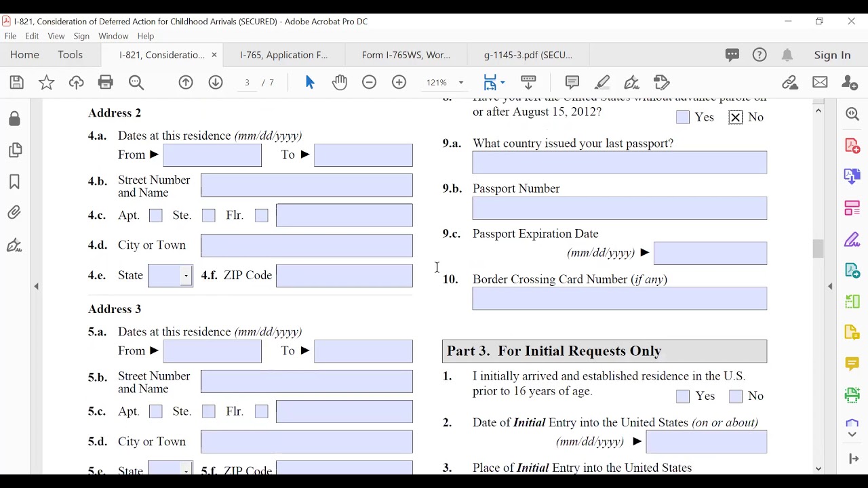This screenshot has width=868, height=488.
Task: Switch to the g-1145-3.pdf tab
Action: pyautogui.click(x=528, y=55)
